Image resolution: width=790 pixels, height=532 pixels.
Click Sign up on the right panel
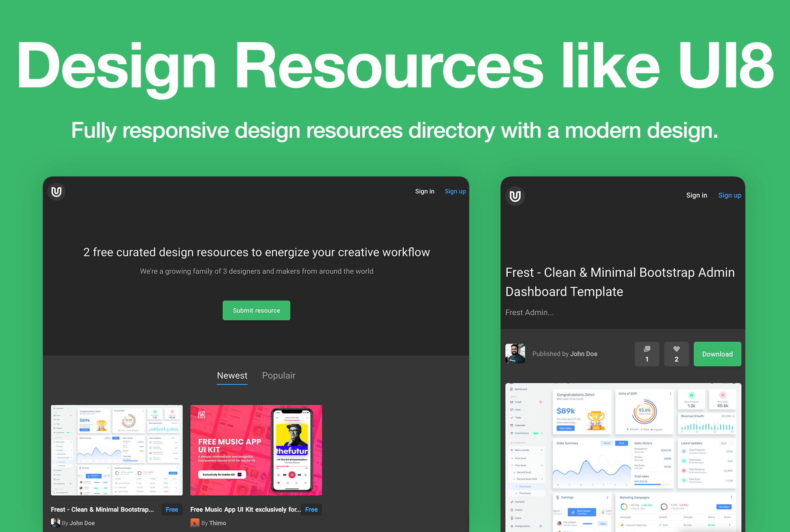click(x=729, y=195)
